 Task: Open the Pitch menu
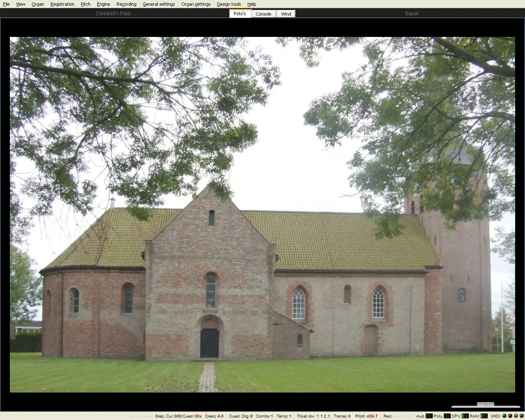click(85, 4)
